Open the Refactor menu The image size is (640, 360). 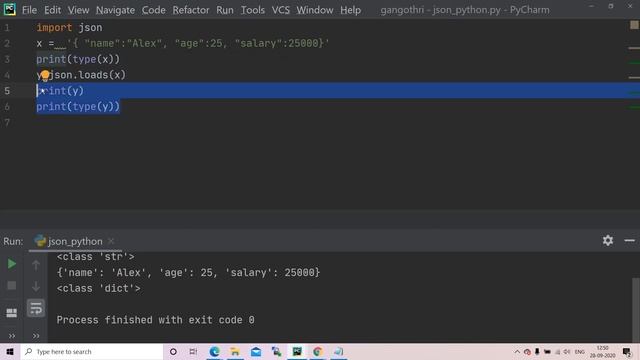[x=191, y=10]
